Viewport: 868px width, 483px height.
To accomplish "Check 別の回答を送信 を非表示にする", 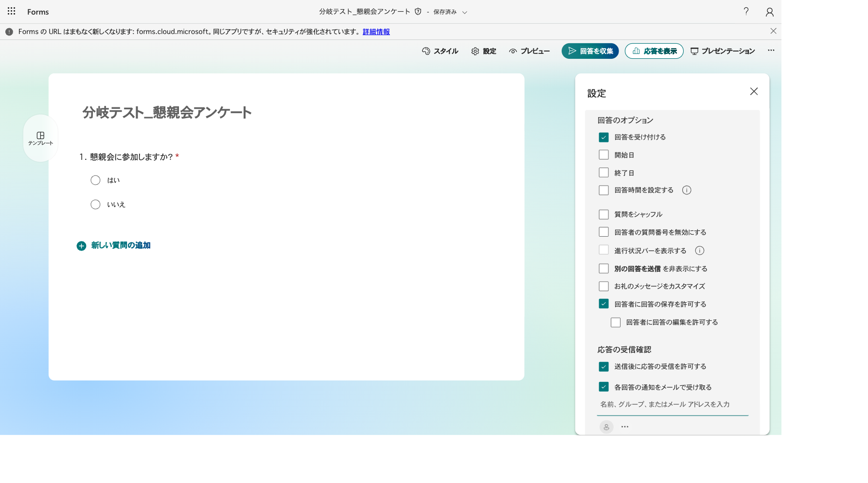I will click(603, 268).
